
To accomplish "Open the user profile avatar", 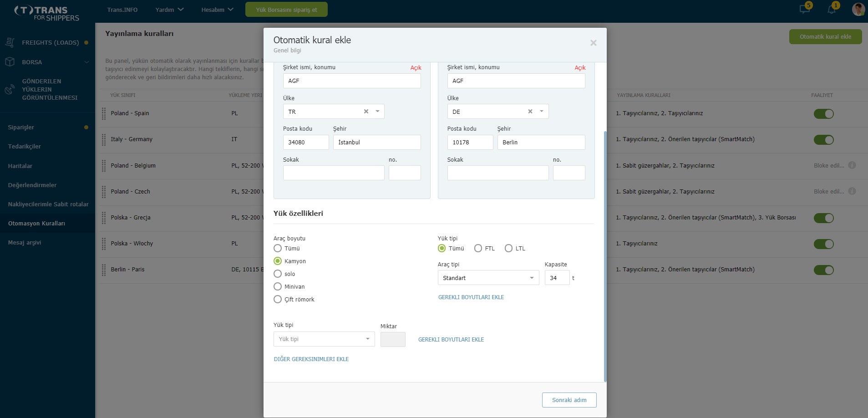I will (858, 9).
